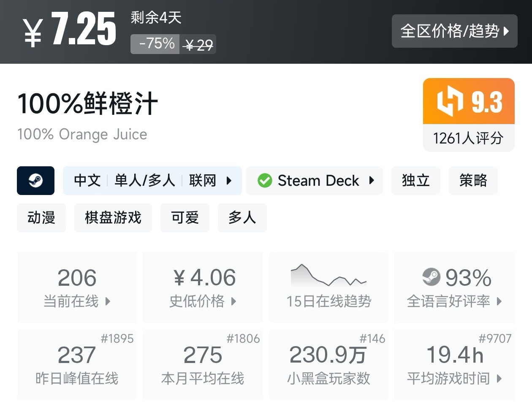Open the 1261人评分 ratings count

(469, 138)
